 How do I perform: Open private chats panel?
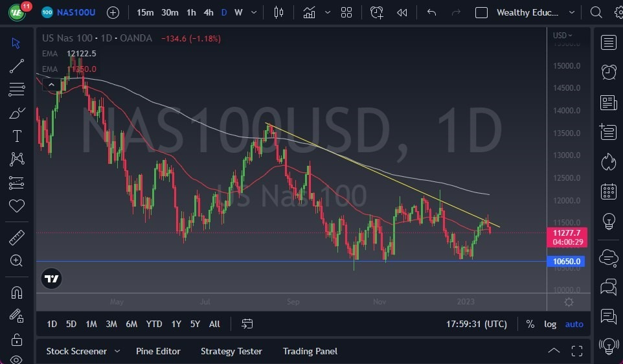click(x=608, y=286)
